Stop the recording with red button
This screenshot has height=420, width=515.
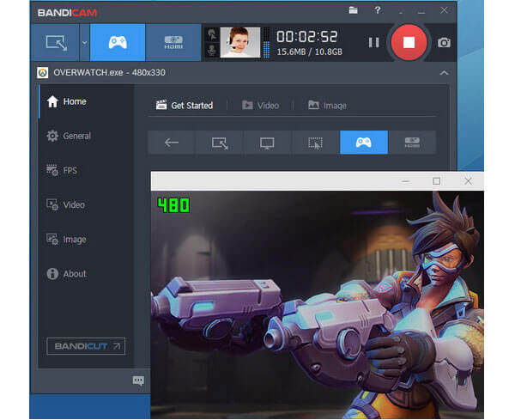point(409,42)
